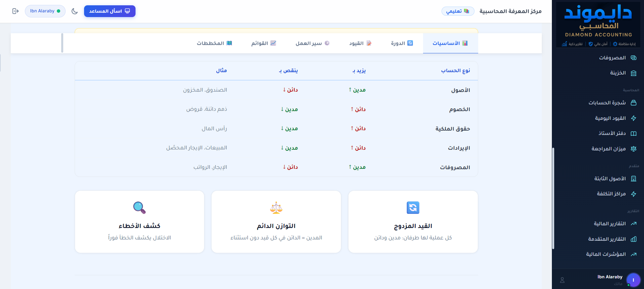Screen dimensions: 644x289
Task: Click the ذمم دائنة، قروض example cell
Action: coord(206,109)
